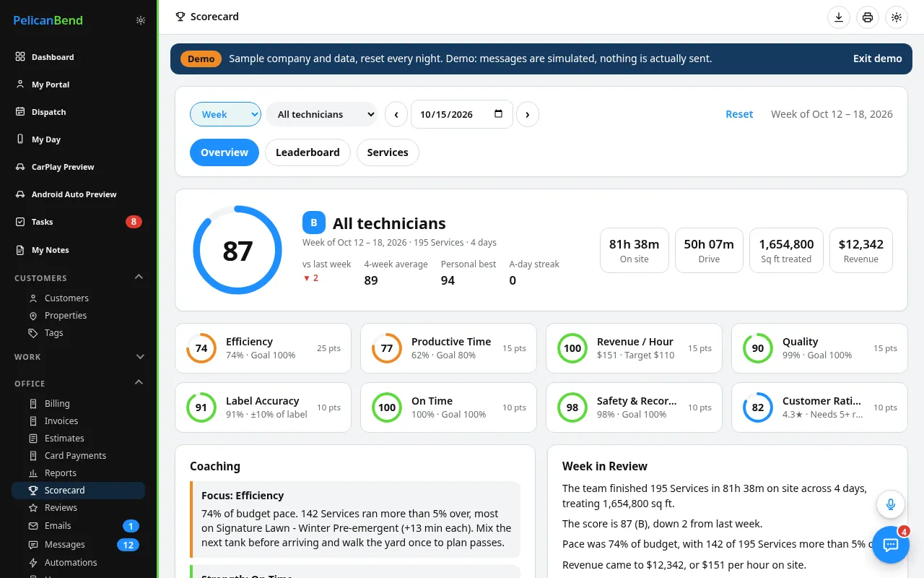The image size is (924, 578).
Task: Open the All technicians dropdown
Action: coord(322,114)
